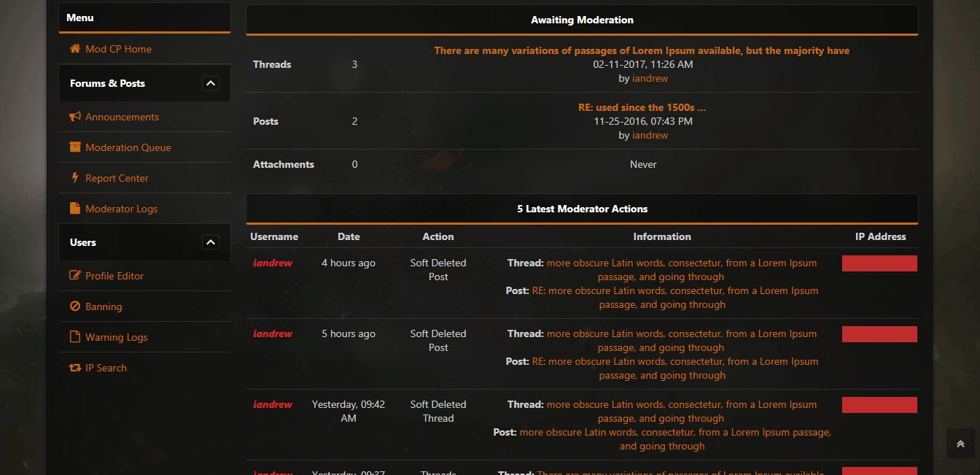Open the Warning Logs menu item
Image resolution: width=980 pixels, height=475 pixels.
117,337
